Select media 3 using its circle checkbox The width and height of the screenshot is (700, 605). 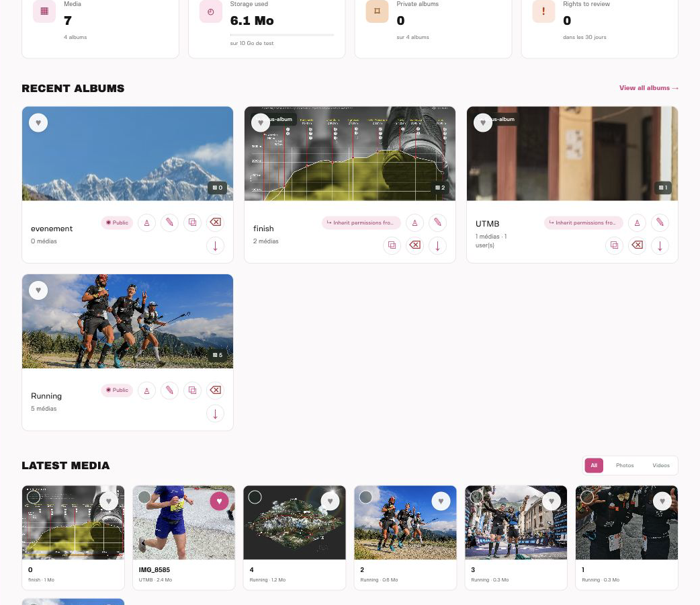(x=476, y=497)
